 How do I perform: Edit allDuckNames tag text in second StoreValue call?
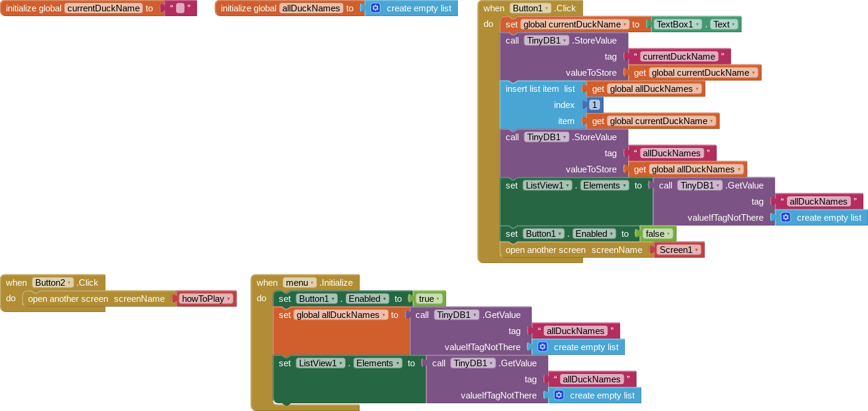[672, 153]
